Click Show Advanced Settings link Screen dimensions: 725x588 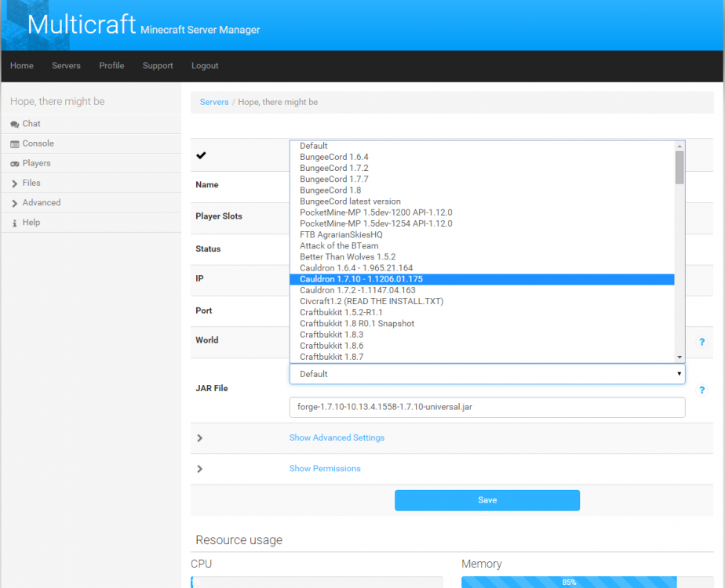(x=337, y=437)
